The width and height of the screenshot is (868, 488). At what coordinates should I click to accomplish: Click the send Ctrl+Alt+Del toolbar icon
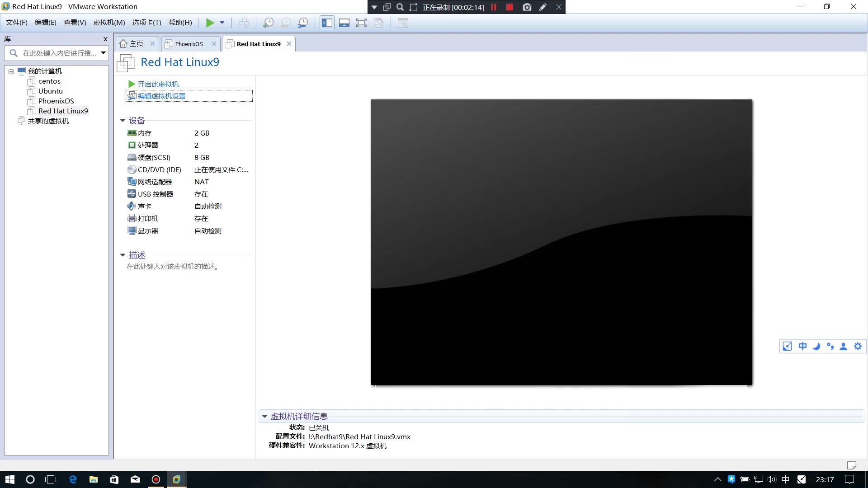click(244, 23)
